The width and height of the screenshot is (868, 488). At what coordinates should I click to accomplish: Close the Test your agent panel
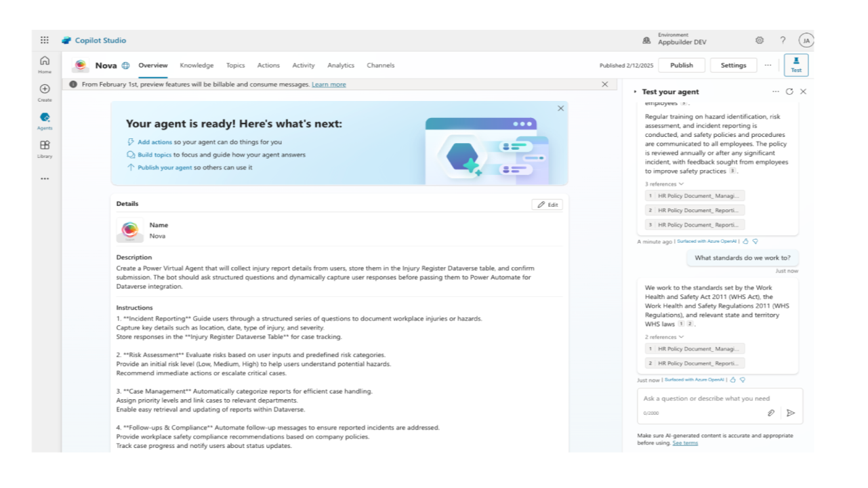[x=803, y=91]
